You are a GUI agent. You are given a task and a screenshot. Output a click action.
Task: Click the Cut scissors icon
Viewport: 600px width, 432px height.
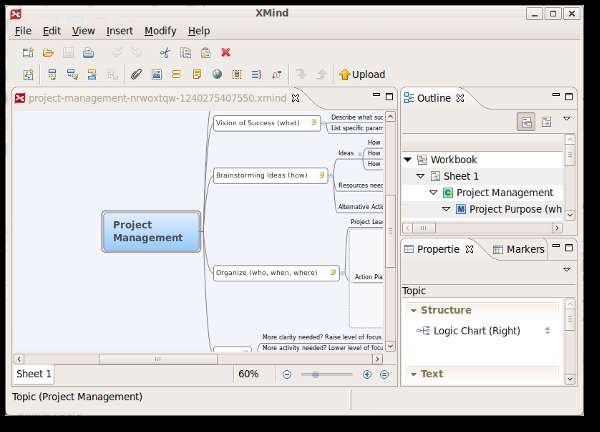[x=165, y=52]
